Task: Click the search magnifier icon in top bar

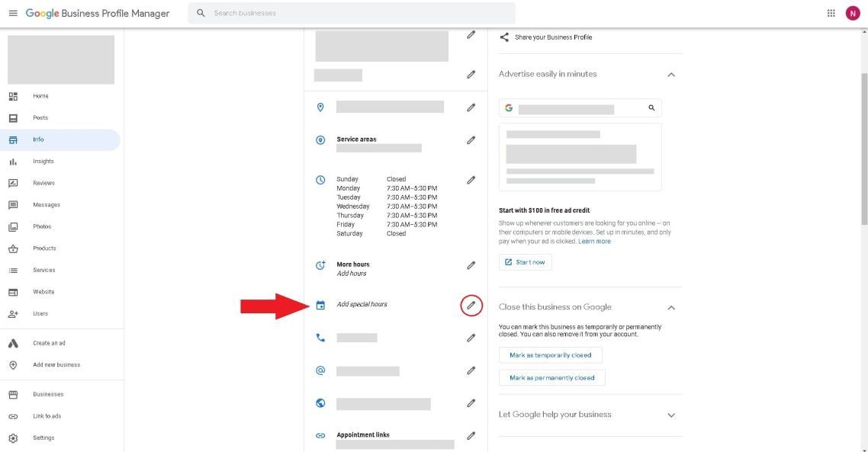Action: [201, 13]
